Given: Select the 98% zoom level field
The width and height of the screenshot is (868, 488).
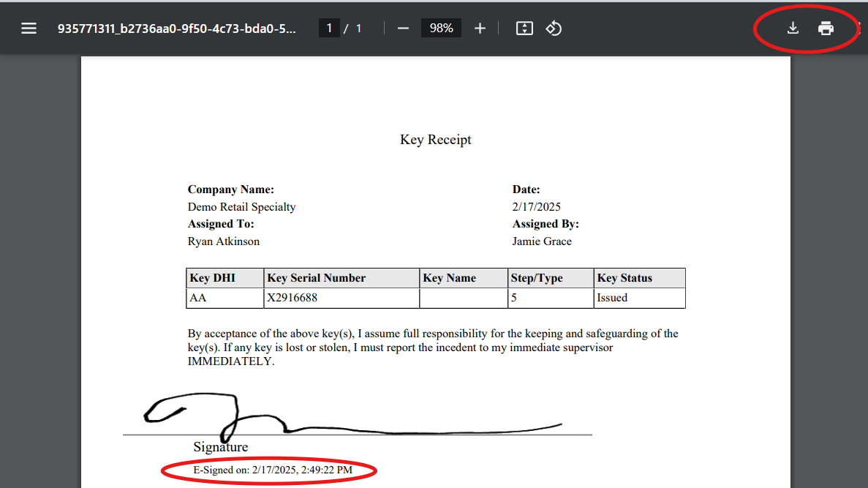Looking at the screenshot, I should 441,29.
